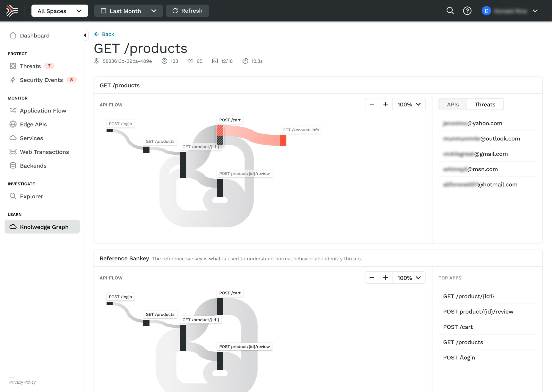Zoom in the Reference Sankey with plus

[x=386, y=278]
